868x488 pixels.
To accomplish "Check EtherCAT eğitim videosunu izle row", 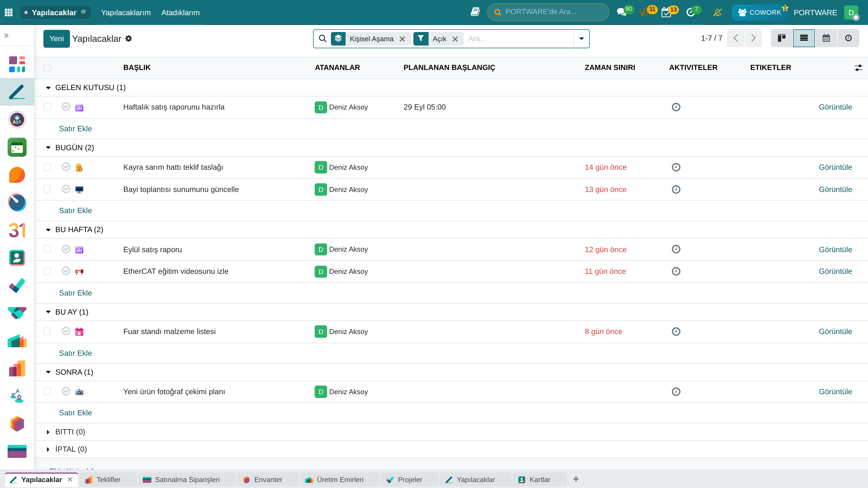I will click(47, 271).
